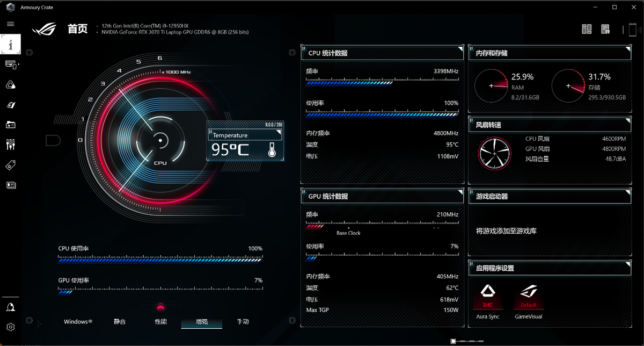Maximize the Armoury Crate window
This screenshot has width=644, height=346.
click(x=614, y=7)
